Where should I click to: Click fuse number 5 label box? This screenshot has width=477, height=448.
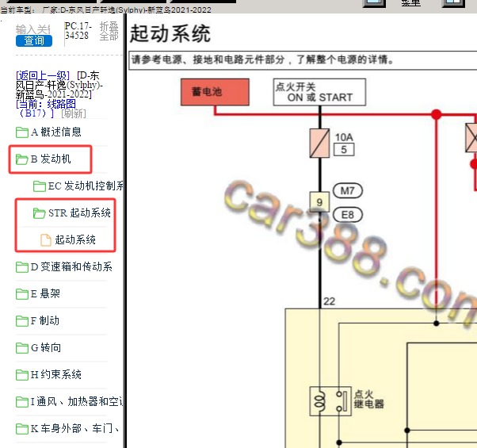click(344, 150)
